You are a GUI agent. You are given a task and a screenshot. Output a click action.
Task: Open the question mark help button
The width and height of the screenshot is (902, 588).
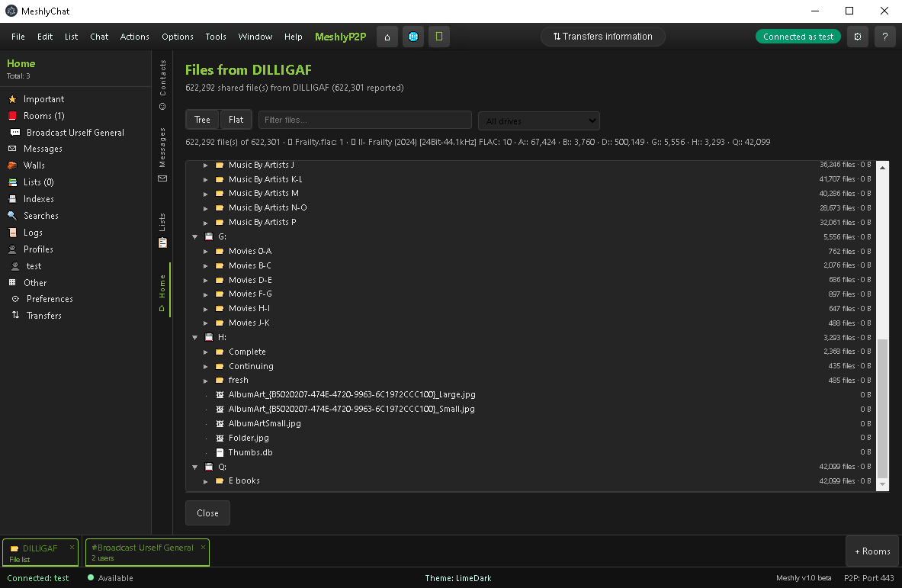coord(884,37)
